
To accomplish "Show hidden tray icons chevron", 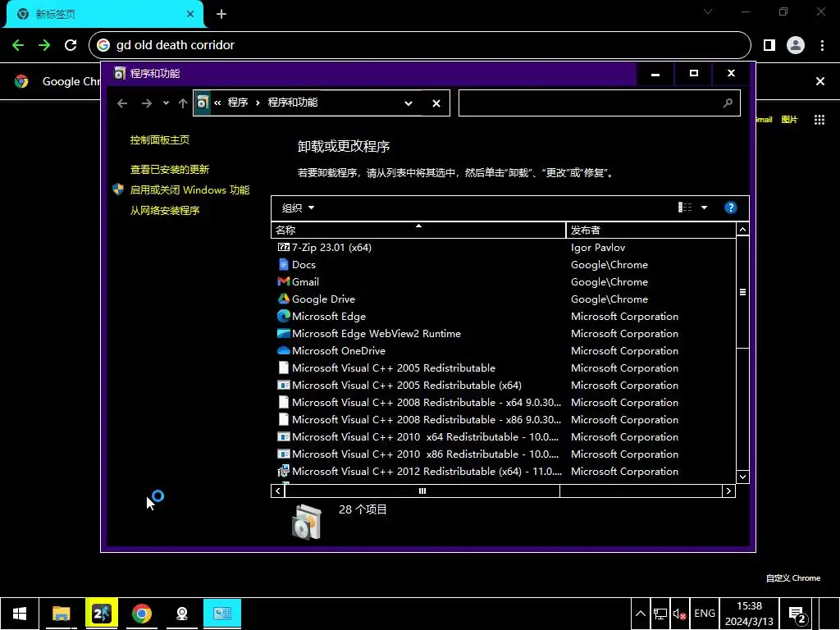I will tap(640, 614).
